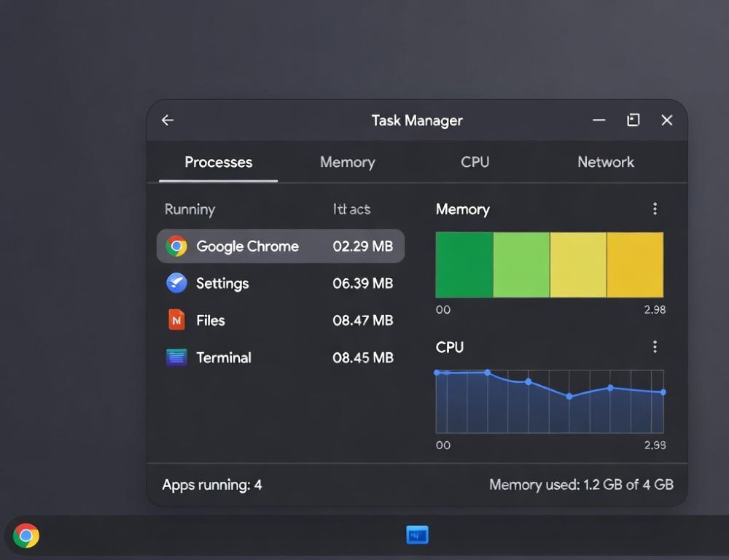Viewport: 729px width, 560px height.
Task: Select the Google Chrome process icon
Action: [177, 246]
